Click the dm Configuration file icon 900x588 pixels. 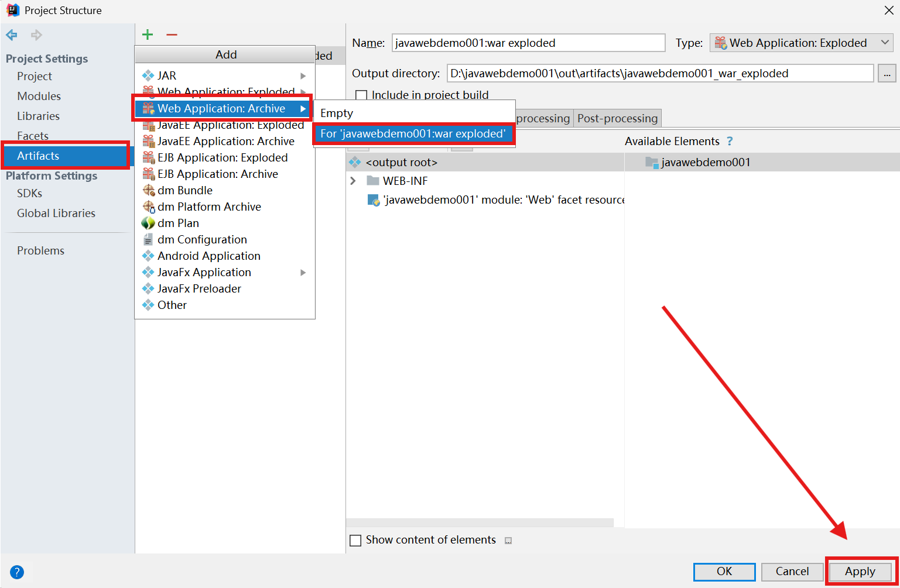(x=148, y=239)
